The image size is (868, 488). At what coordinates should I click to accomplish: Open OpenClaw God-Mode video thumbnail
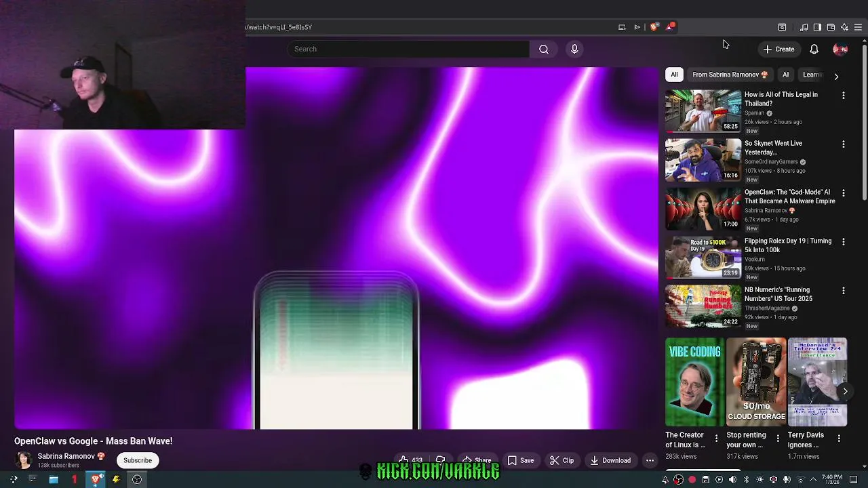[x=703, y=209]
